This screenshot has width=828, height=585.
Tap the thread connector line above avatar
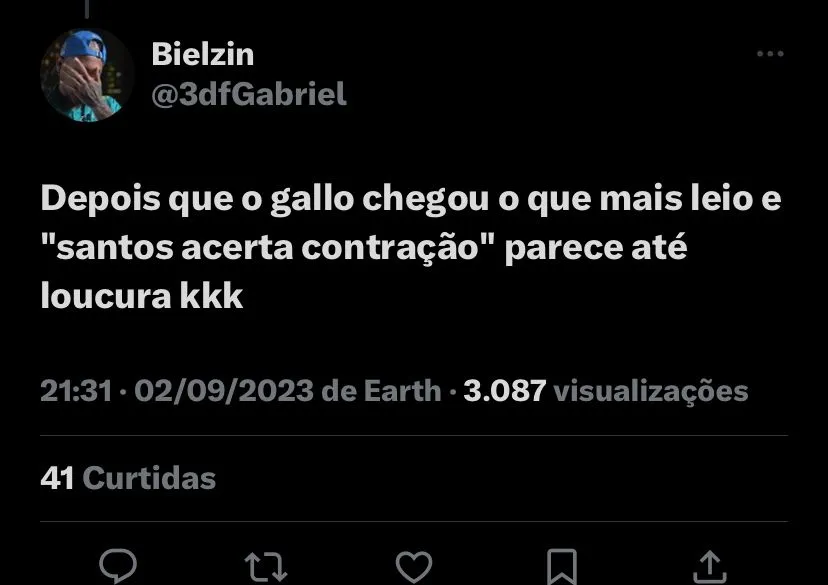click(87, 9)
